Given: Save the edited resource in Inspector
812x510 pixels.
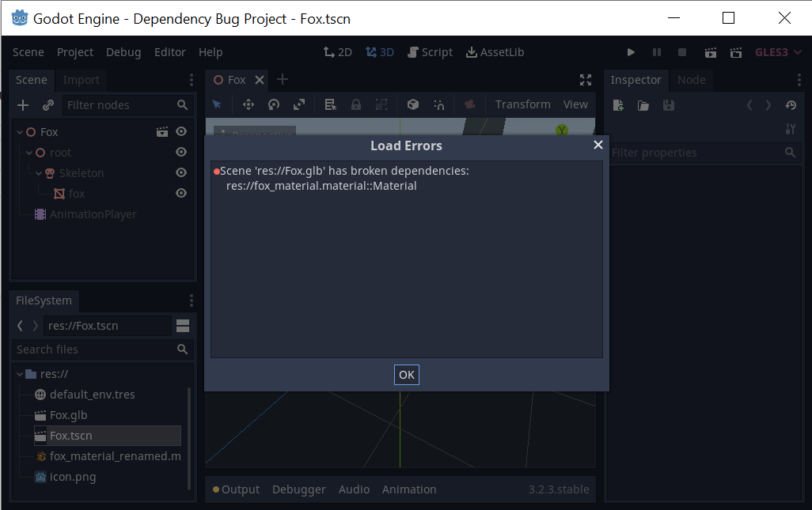Looking at the screenshot, I should coord(669,105).
